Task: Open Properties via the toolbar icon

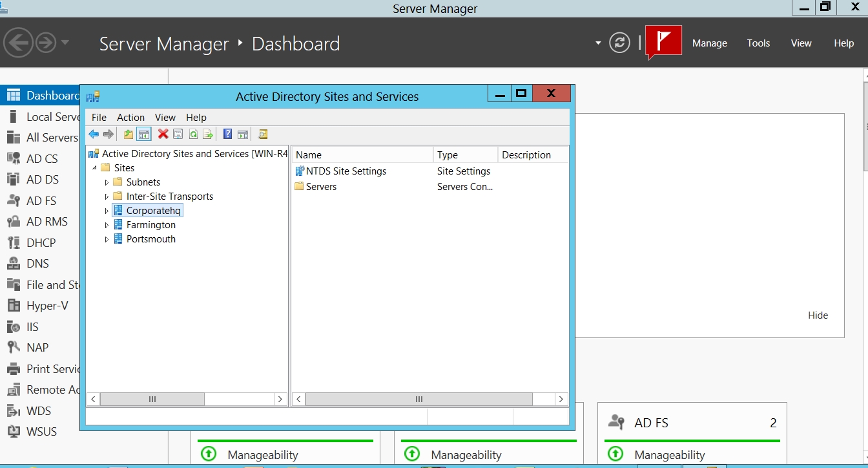Action: coord(178,134)
